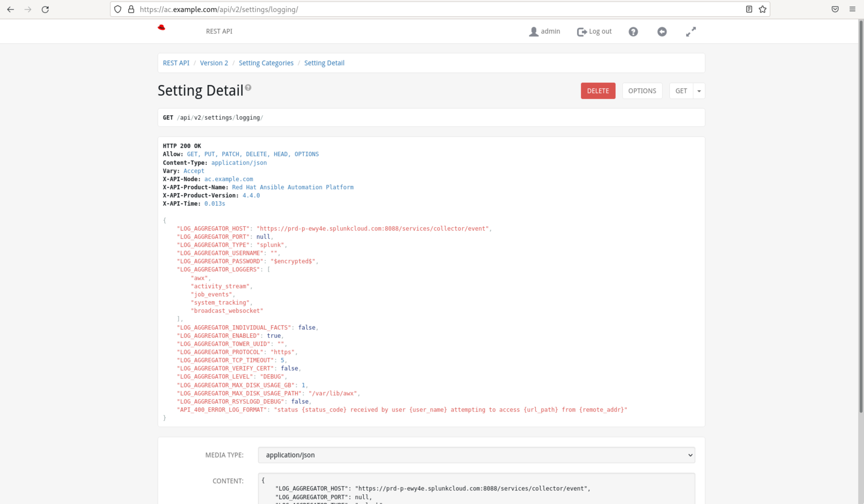The width and height of the screenshot is (864, 504).
Task: Click the "activity_stream" logger entry
Action: [x=220, y=286]
